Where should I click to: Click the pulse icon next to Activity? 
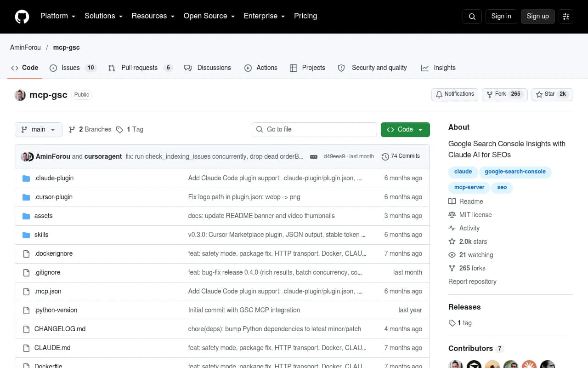click(x=452, y=228)
